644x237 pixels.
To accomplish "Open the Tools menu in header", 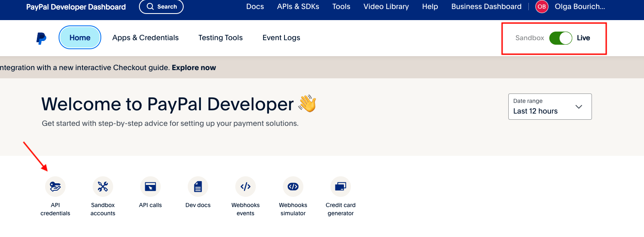I will [x=341, y=7].
